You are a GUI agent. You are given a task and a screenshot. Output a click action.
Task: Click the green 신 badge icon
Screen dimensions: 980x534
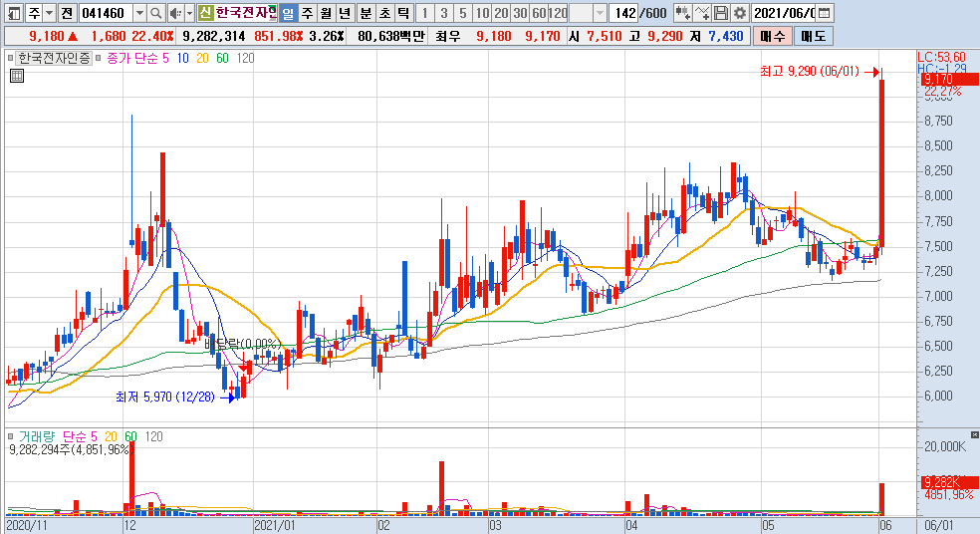pos(205,13)
